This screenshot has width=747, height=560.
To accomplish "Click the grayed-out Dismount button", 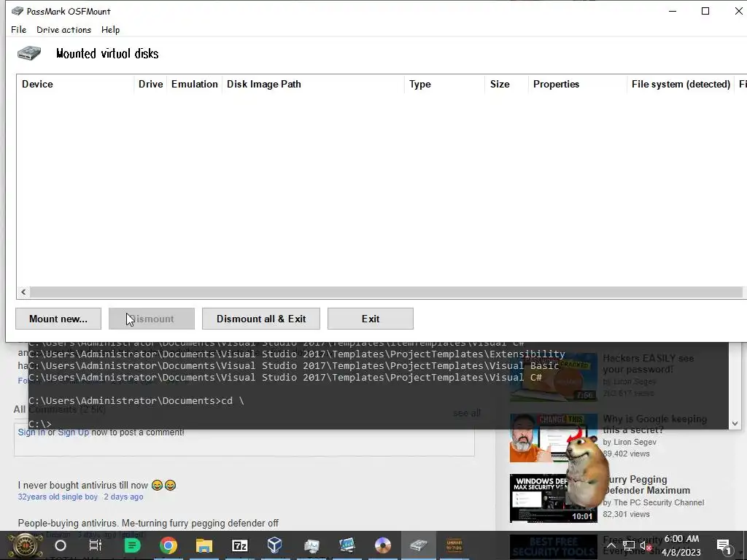I will pos(152,319).
